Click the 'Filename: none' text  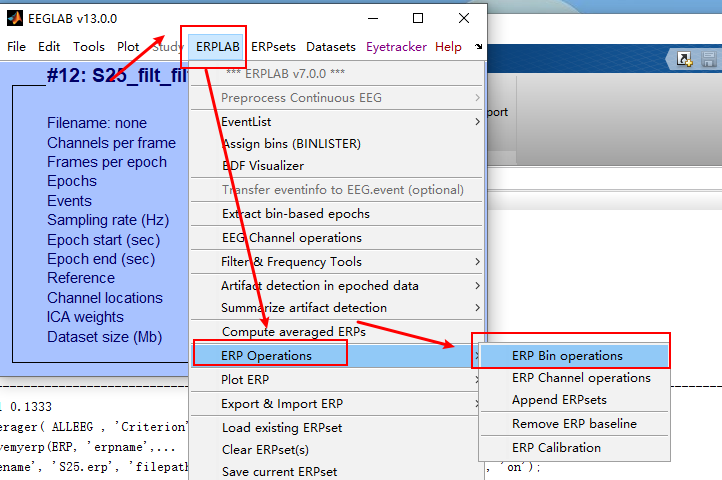97,123
